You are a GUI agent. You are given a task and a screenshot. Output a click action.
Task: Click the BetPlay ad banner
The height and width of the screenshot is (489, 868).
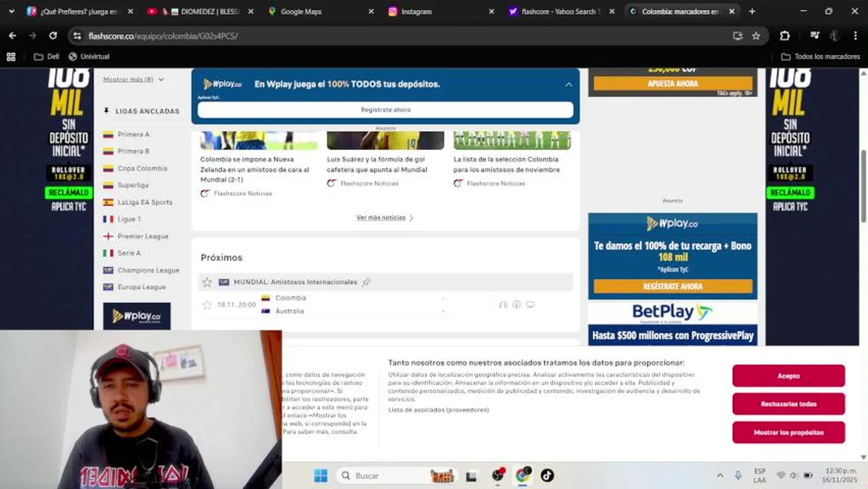pos(672,323)
